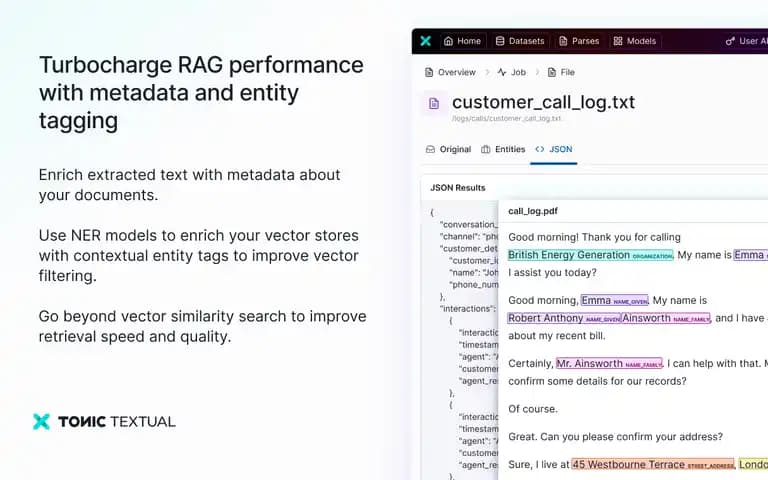Click the pulse icon in Job breadcrumb

tap(502, 72)
